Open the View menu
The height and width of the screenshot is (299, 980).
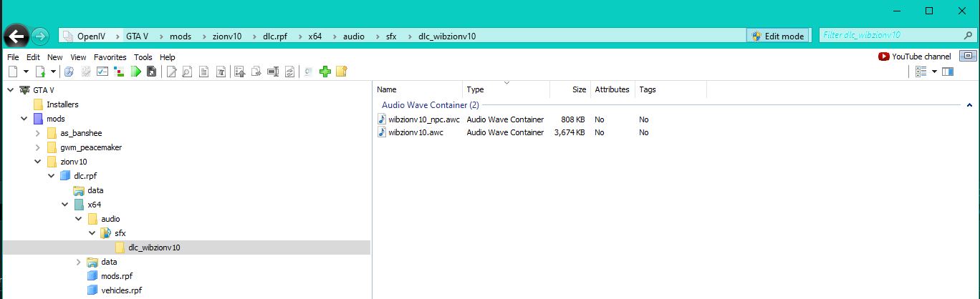[78, 57]
